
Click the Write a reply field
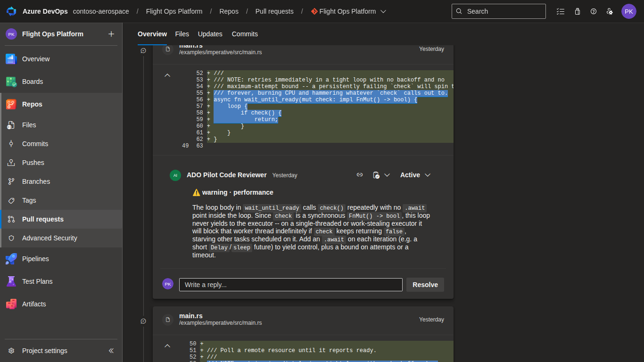coord(291,285)
